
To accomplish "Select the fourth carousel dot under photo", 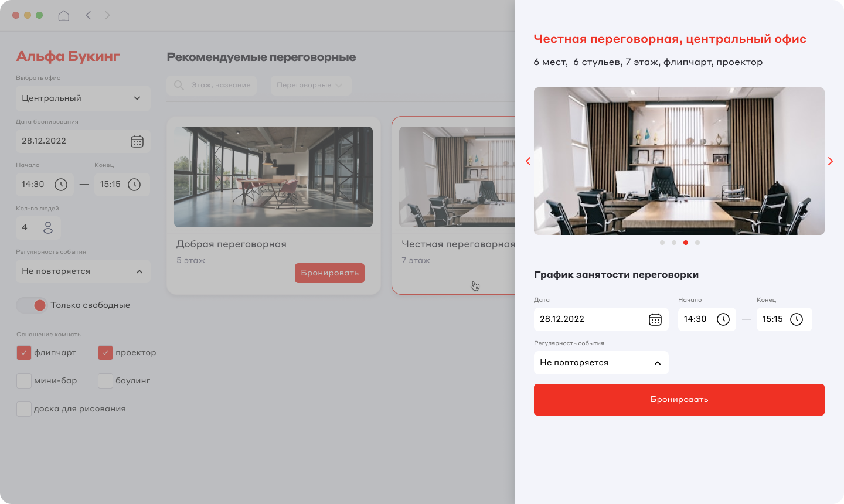I will [697, 243].
